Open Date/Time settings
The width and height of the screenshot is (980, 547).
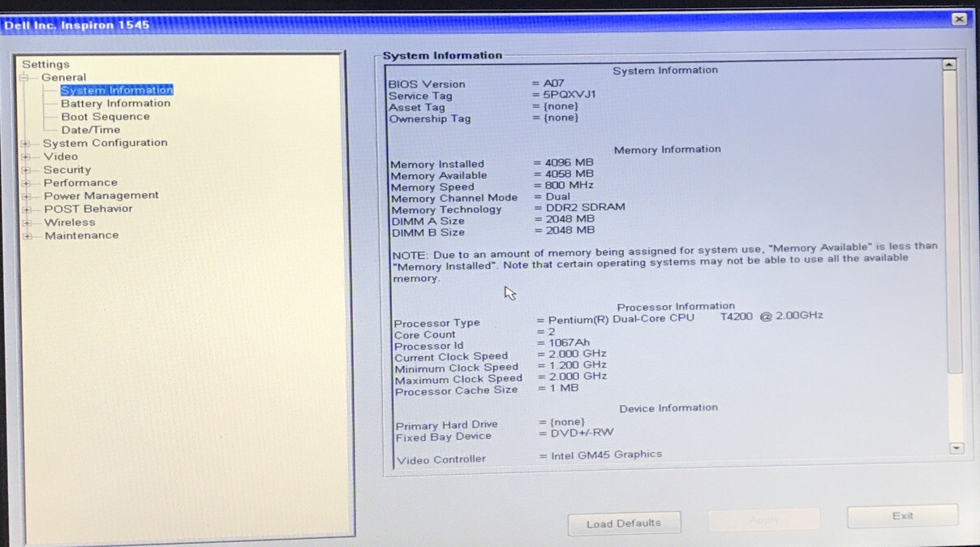click(91, 129)
